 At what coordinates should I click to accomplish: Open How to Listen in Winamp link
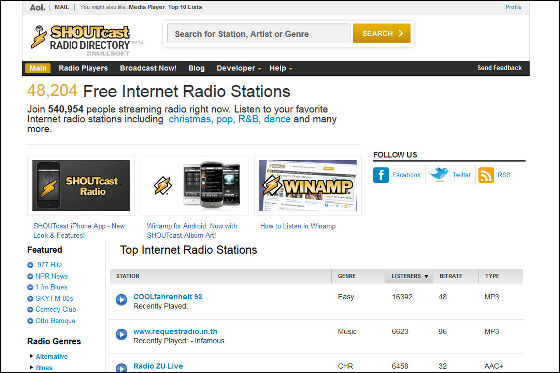(x=298, y=226)
